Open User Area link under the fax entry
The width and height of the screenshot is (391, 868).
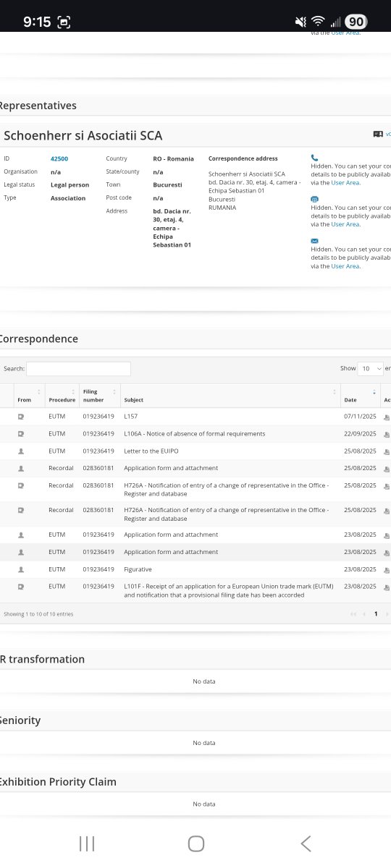345,224
